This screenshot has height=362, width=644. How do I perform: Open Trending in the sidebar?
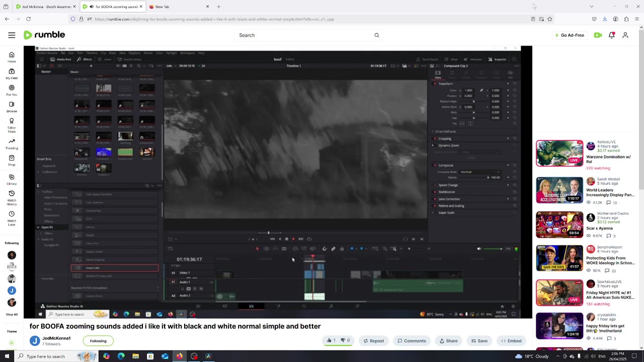pos(12,144)
